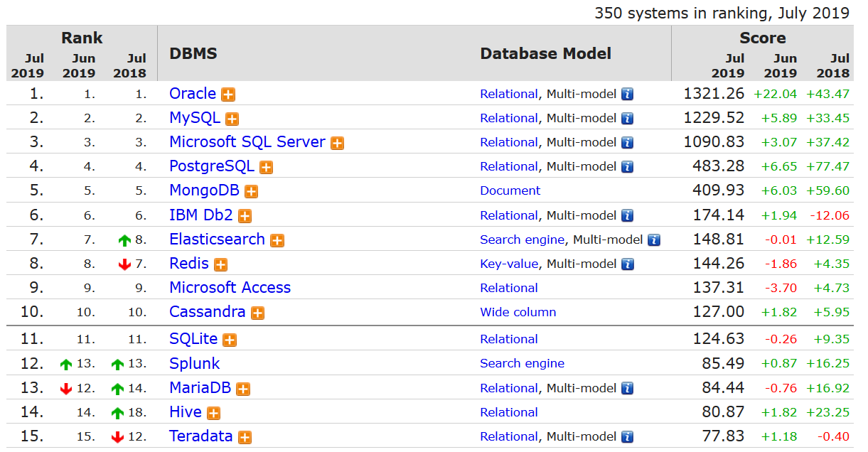Click the blue info icon in MySQL row
Viewport: 868px width, 452px height.
(627, 118)
